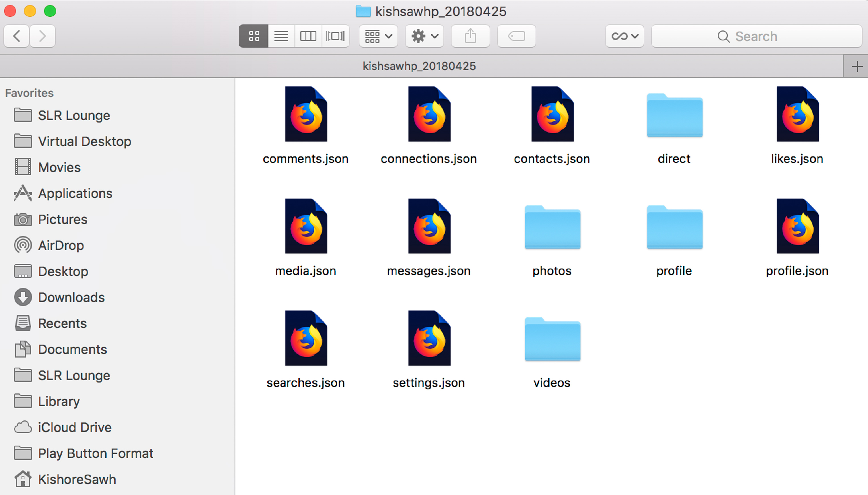
Task: Switch to column view mode
Action: click(x=308, y=36)
